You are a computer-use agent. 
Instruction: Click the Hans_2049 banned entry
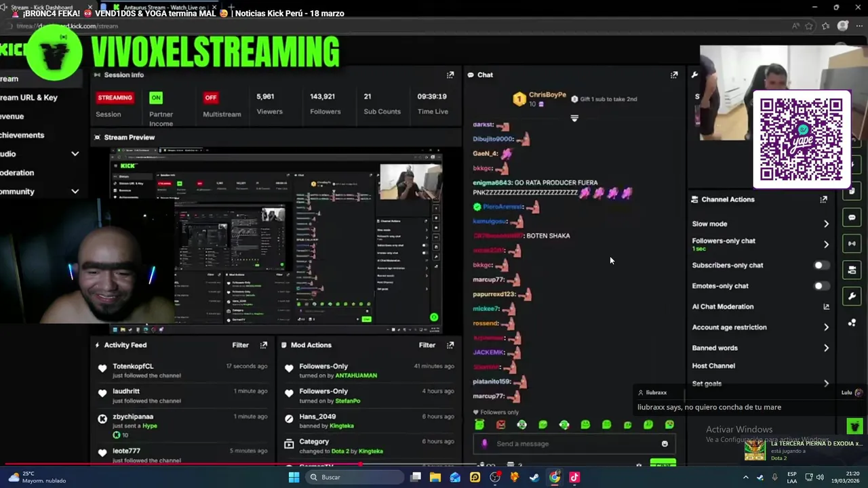coord(368,421)
